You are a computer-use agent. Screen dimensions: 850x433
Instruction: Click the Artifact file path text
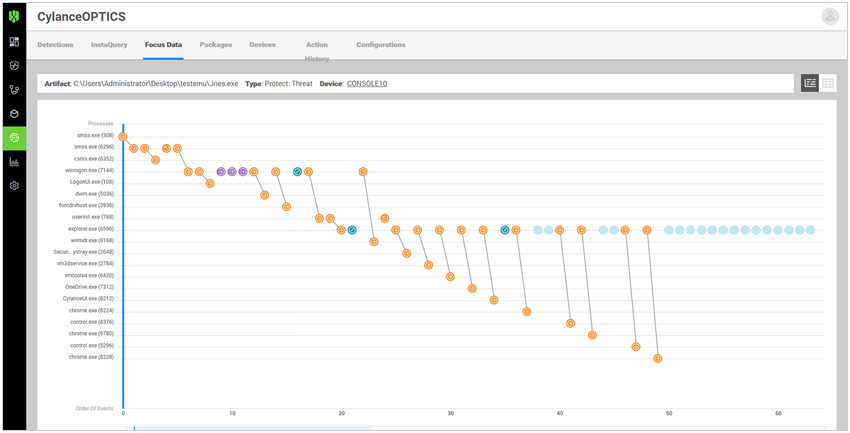(x=156, y=84)
